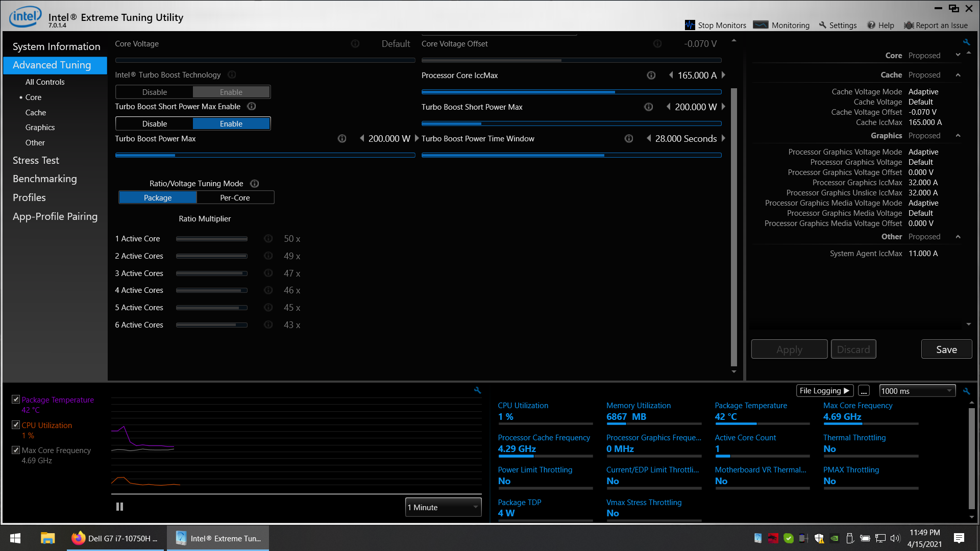Click the info icon for Turbo Boost Short Power Max Enable
The height and width of the screenshot is (551, 980).
(x=252, y=106)
